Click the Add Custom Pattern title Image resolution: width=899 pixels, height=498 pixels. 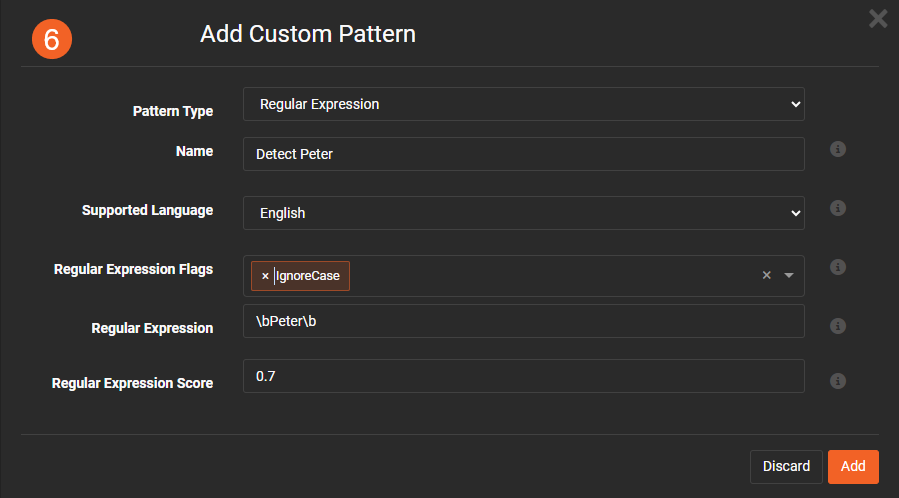tap(308, 34)
